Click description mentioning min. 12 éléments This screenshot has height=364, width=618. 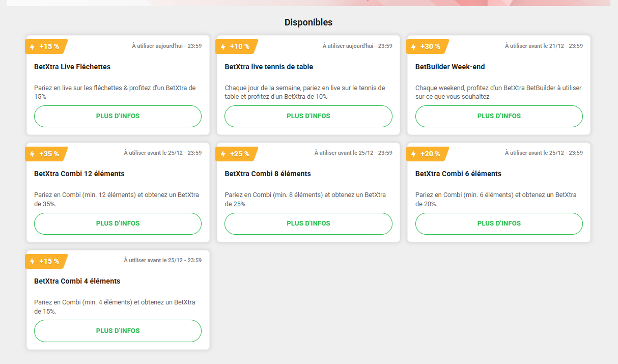coord(117,200)
